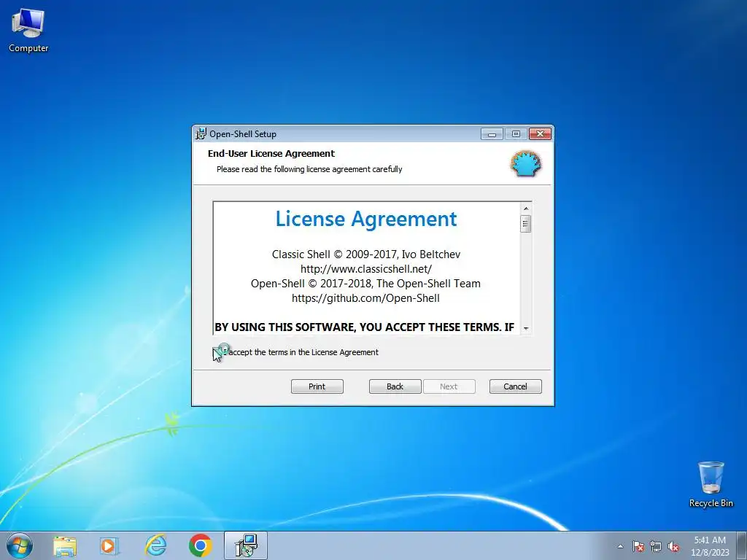Image resolution: width=747 pixels, height=560 pixels.
Task: Click the 'Open-Shell © 2017-2018' line
Action: click(366, 284)
